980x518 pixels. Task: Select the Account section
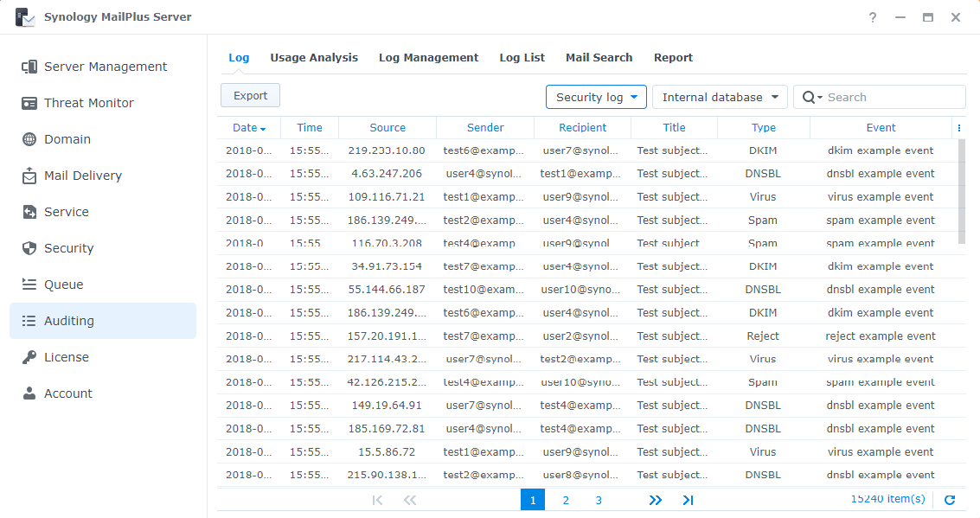(x=68, y=393)
